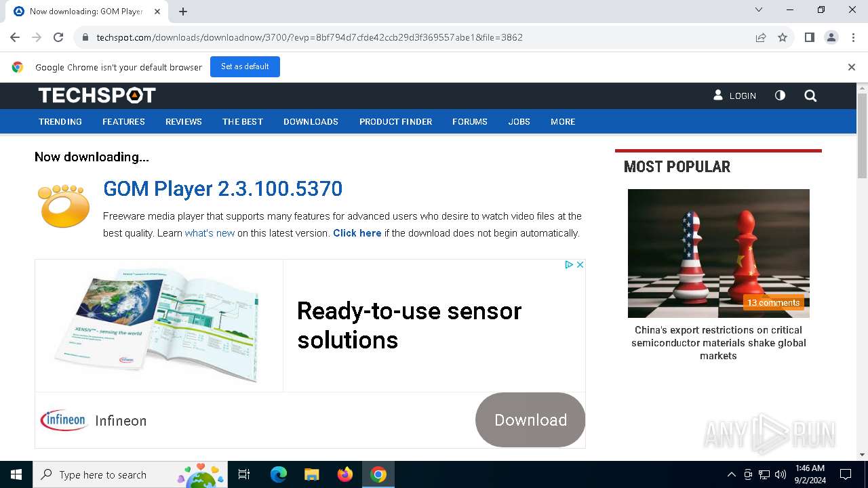Click the LOGIN user link
The width and height of the screenshot is (868, 488).
[x=734, y=96]
